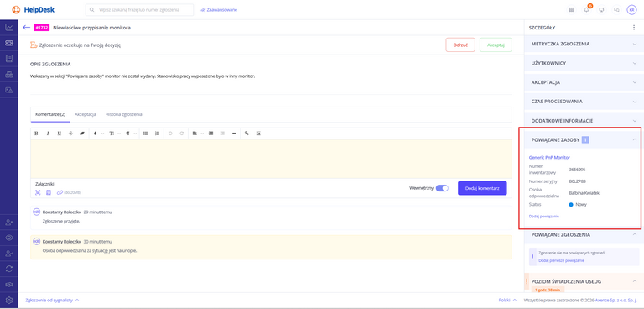Focus the ticket search field
This screenshot has width=644, height=309.
(140, 10)
